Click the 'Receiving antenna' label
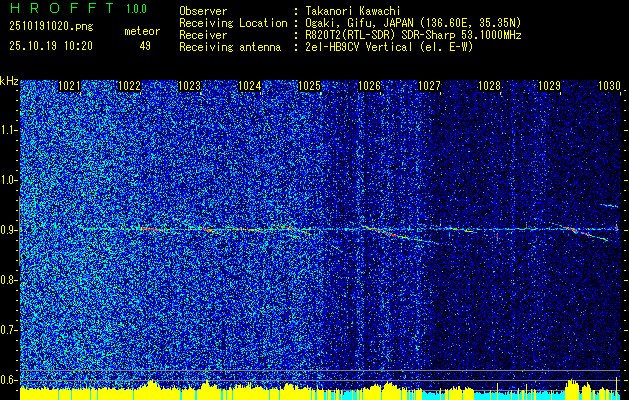The width and height of the screenshot is (629, 400). (230, 47)
